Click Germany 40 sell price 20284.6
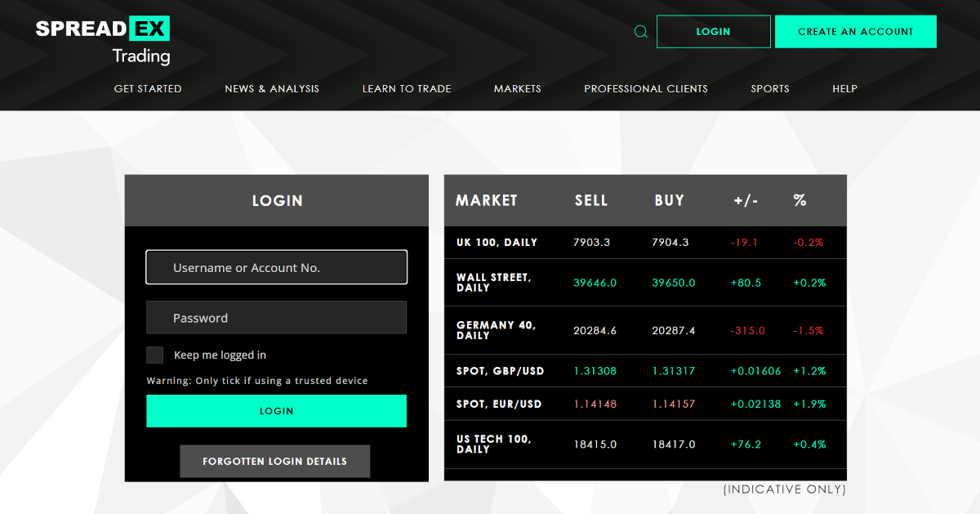The width and height of the screenshot is (980, 514). (x=595, y=331)
